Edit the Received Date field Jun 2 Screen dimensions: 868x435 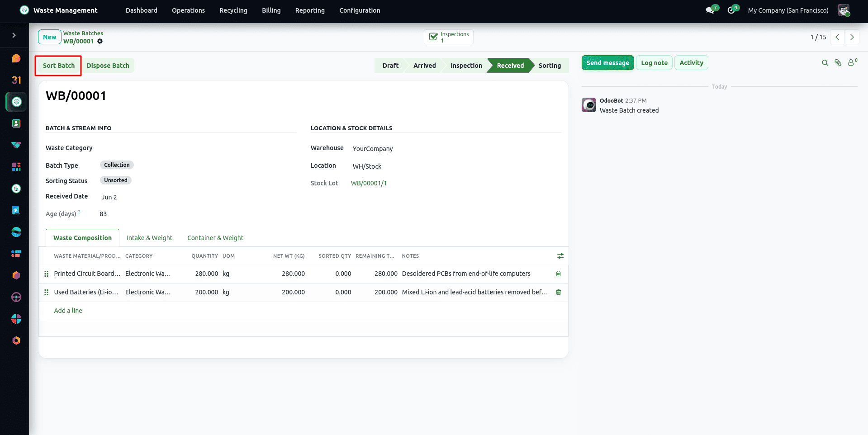109,197
